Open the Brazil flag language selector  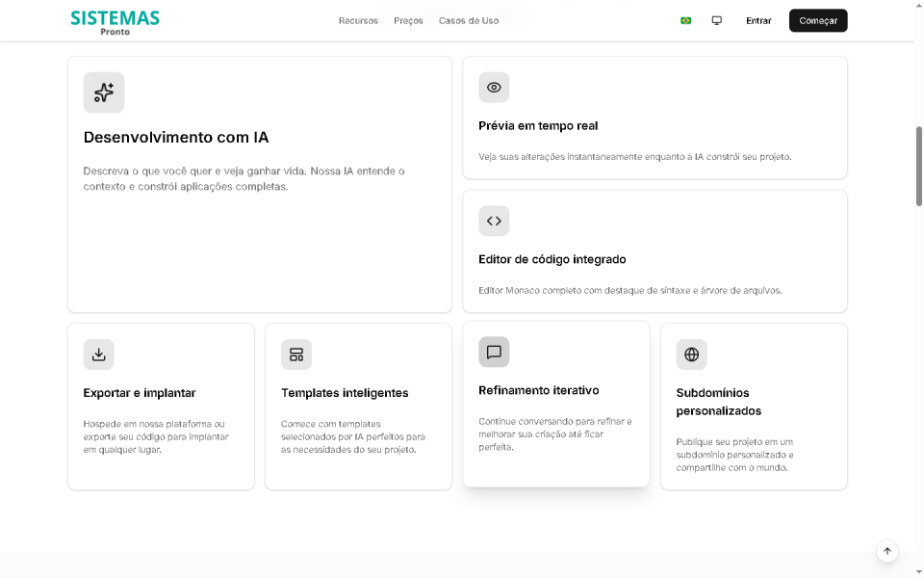coord(685,20)
